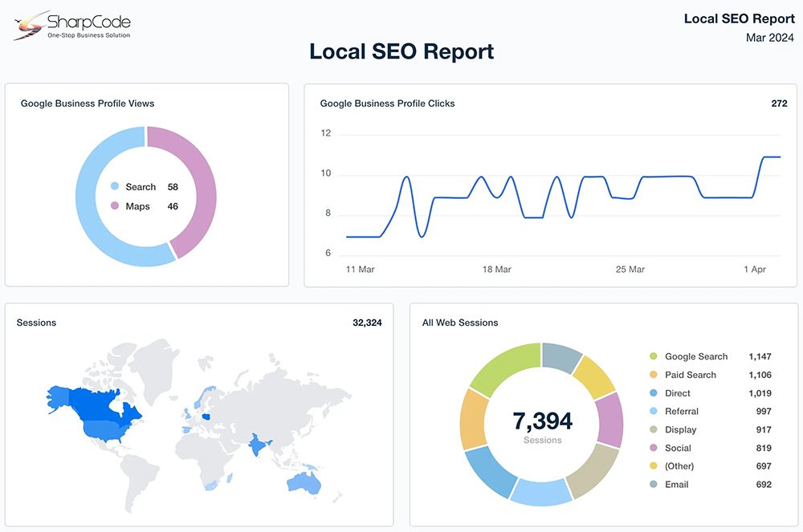Click the 272 clicks total
This screenshot has width=803, height=532.
(778, 104)
